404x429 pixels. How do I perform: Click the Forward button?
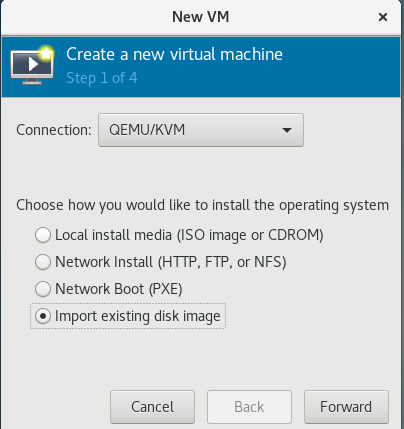tap(346, 407)
